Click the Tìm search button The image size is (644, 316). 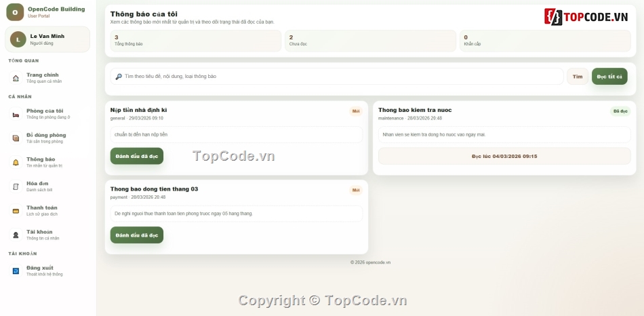tap(578, 77)
